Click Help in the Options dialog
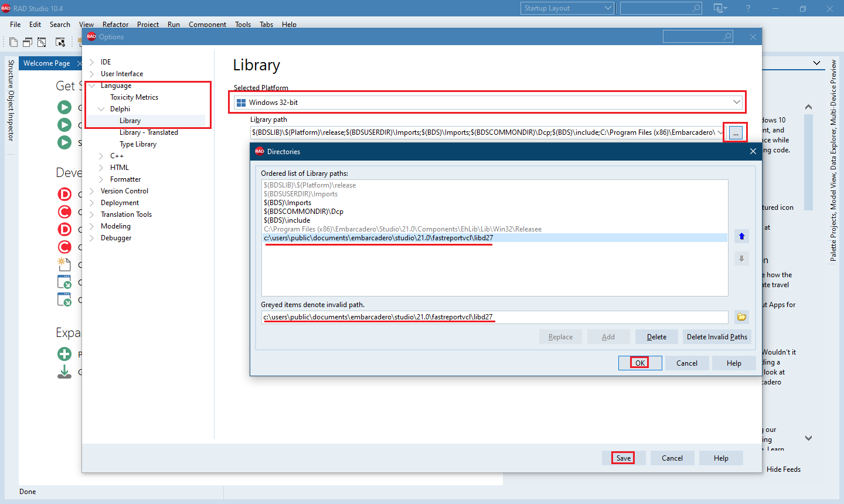This screenshot has height=504, width=844. tap(721, 458)
